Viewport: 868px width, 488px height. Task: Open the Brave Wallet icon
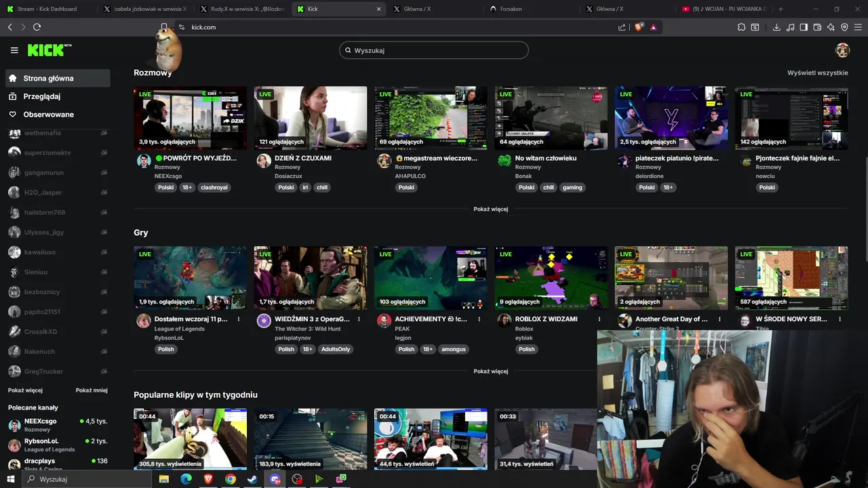(817, 27)
